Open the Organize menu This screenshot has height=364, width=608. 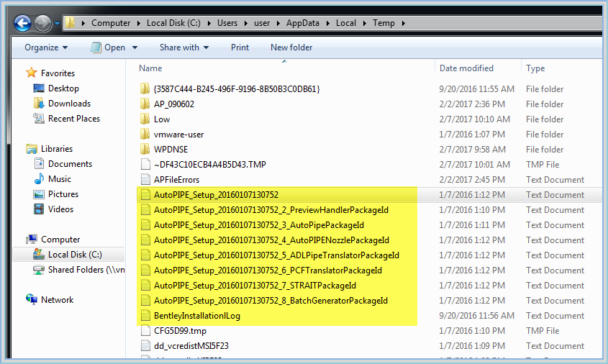coord(46,47)
